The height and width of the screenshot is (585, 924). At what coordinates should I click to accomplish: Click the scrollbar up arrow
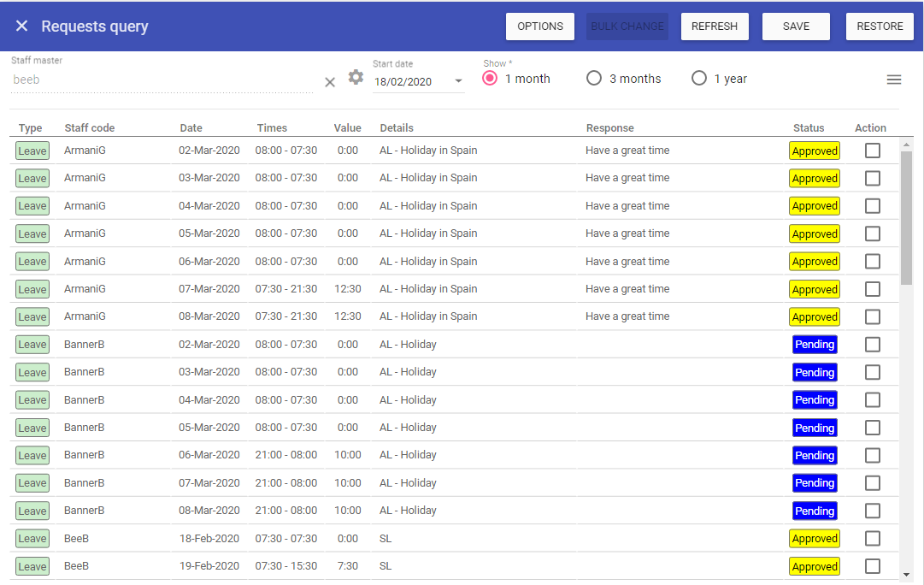[906, 145]
